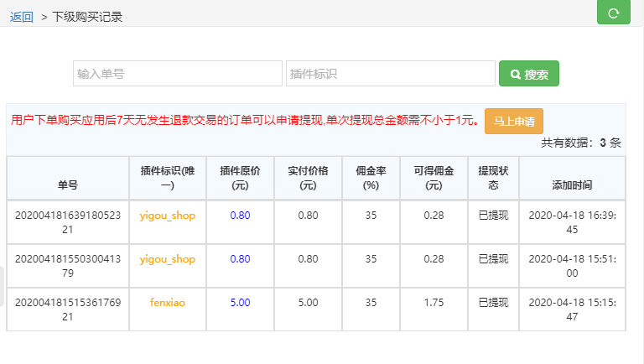Open yigou_shop link in first row
This screenshot has width=644, height=364.
coord(168,216)
